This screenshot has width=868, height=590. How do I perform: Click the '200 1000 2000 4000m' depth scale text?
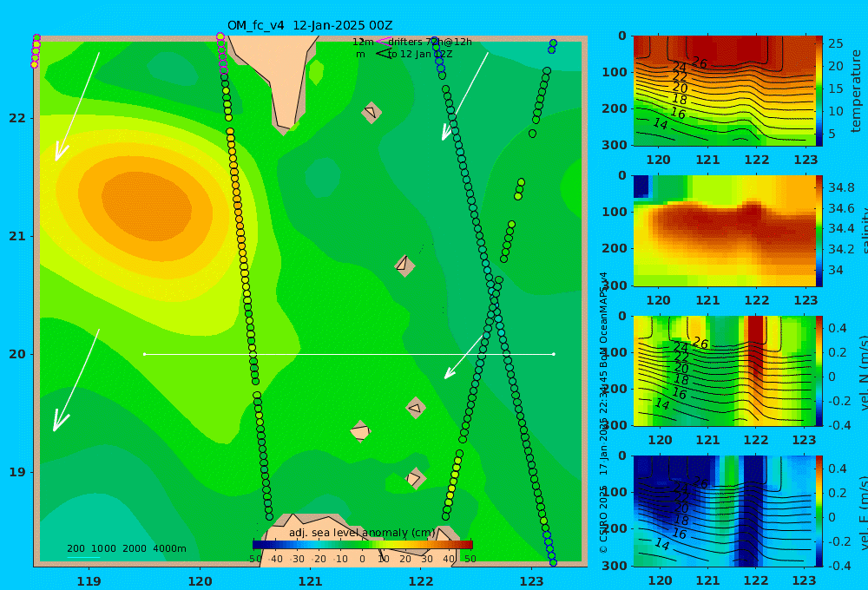(126, 548)
